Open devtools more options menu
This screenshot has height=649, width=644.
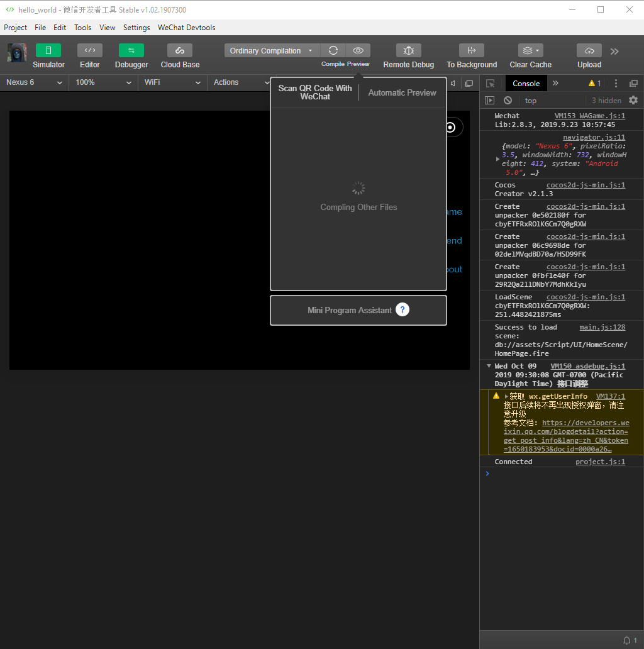click(616, 83)
